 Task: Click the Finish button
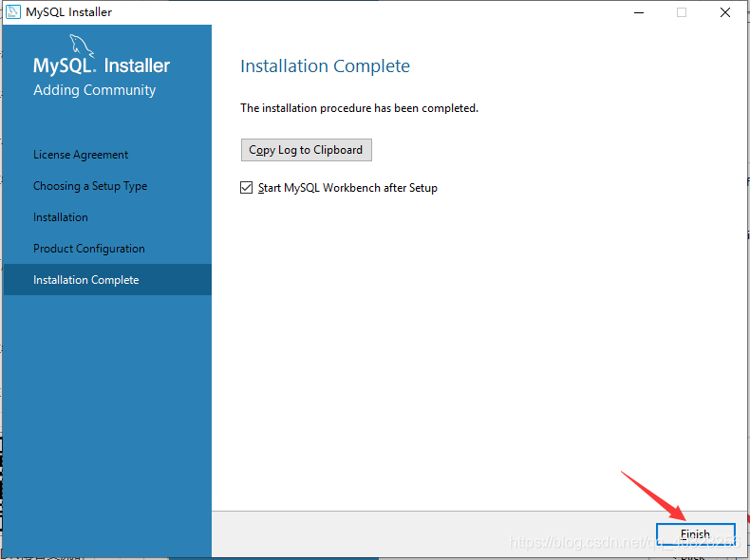[x=696, y=533]
